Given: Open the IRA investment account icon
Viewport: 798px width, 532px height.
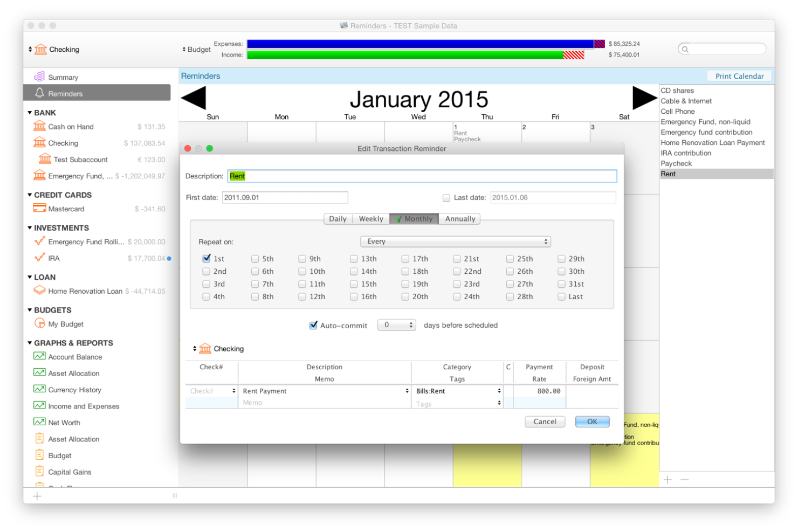Looking at the screenshot, I should pos(39,258).
